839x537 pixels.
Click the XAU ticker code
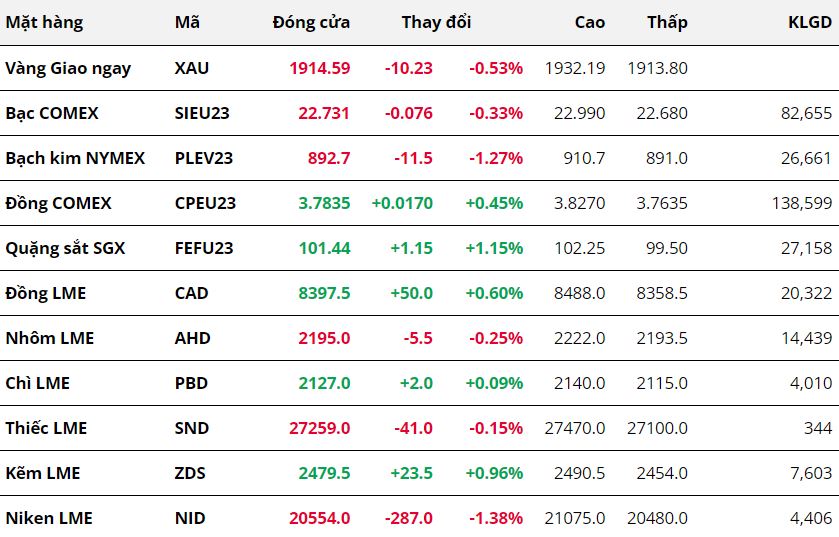point(192,68)
